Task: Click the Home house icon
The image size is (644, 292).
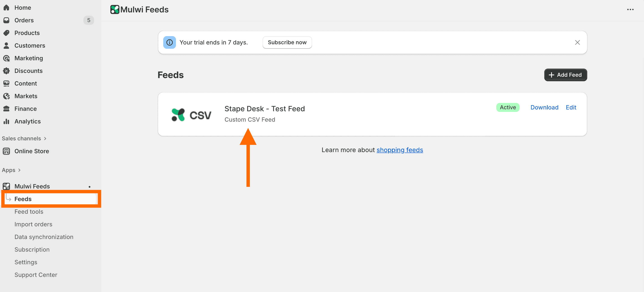Action: click(x=6, y=7)
